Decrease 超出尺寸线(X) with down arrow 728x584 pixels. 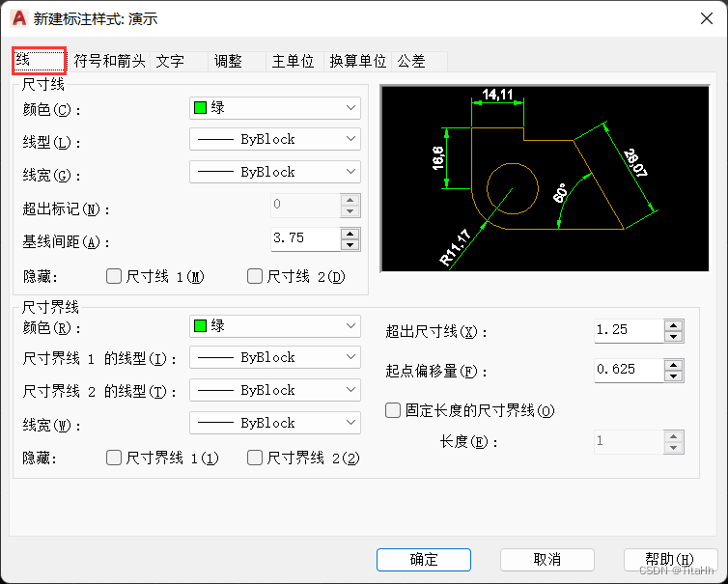point(674,337)
